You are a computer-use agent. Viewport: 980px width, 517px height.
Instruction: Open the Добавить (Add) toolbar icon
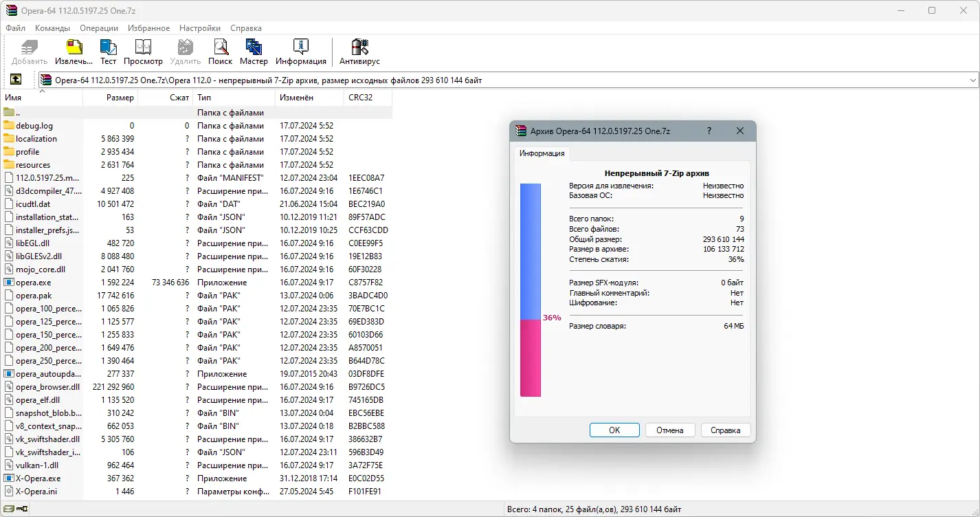coord(28,52)
